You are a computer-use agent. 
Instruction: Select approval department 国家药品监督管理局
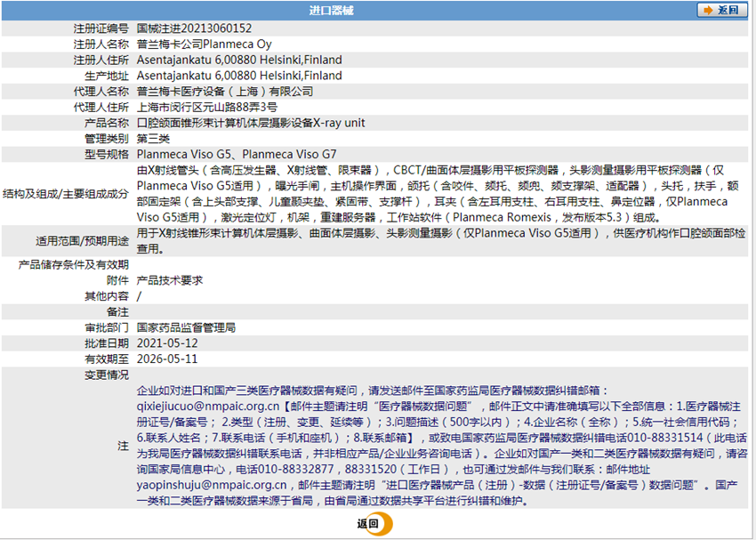(x=186, y=328)
